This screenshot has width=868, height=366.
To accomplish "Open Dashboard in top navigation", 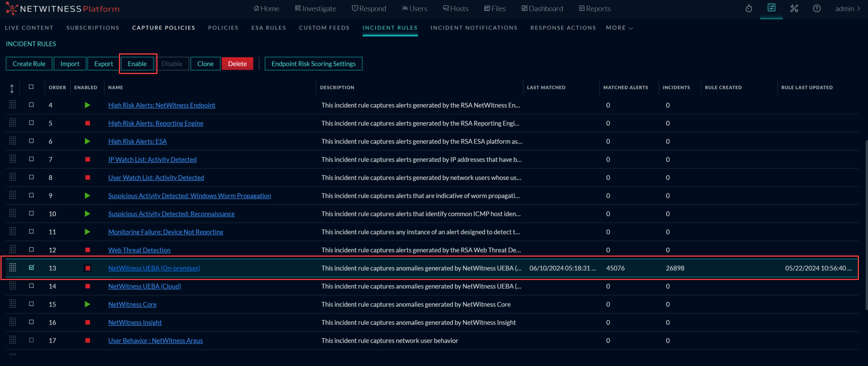I will tap(542, 9).
